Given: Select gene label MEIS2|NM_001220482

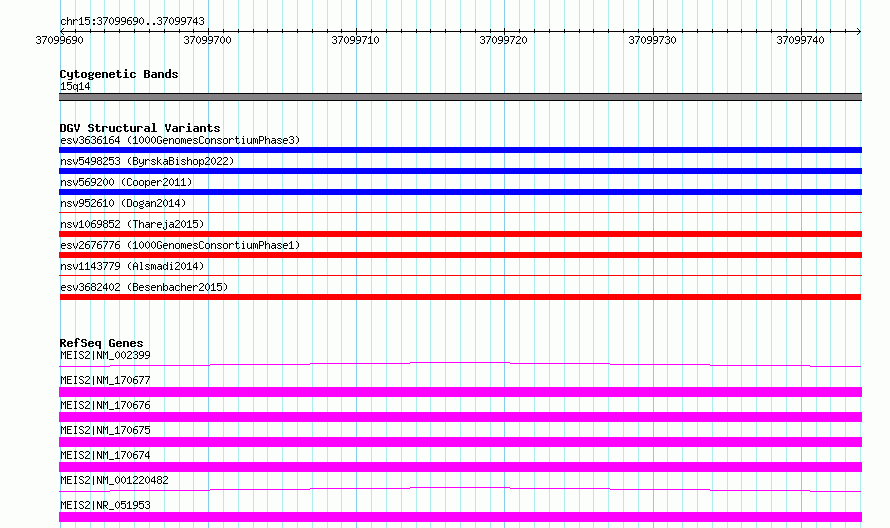Looking at the screenshot, I should coord(114,480).
